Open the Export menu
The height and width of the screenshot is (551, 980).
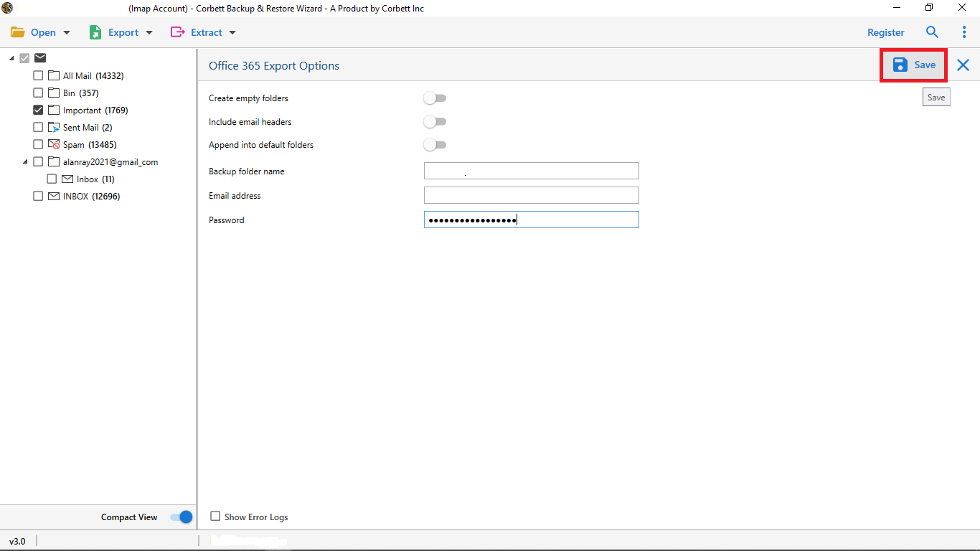click(123, 32)
